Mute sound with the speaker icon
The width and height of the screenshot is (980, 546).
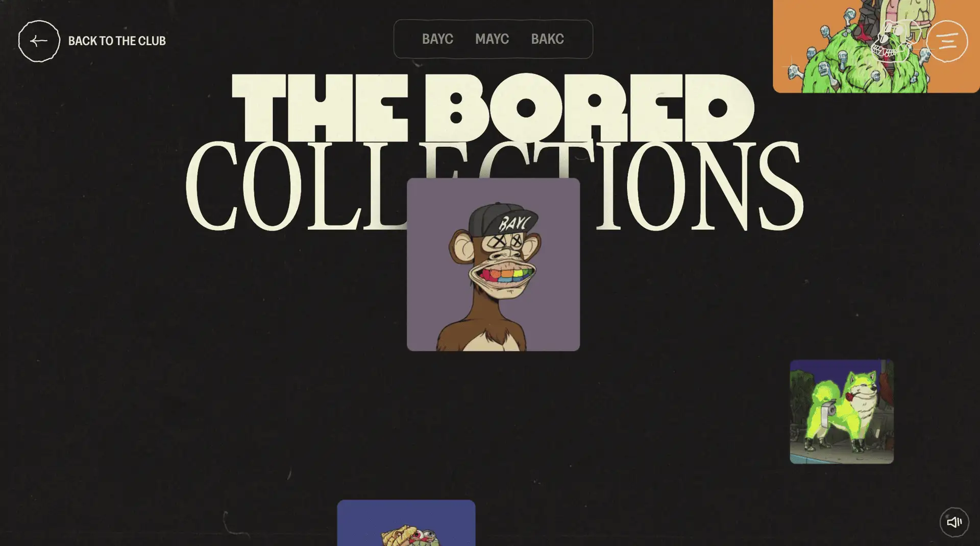[x=954, y=522]
